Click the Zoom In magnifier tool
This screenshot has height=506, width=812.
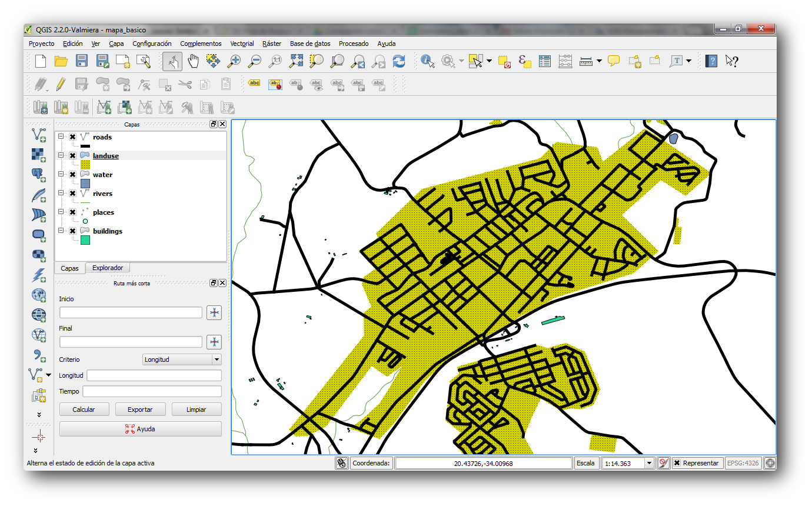click(x=234, y=61)
